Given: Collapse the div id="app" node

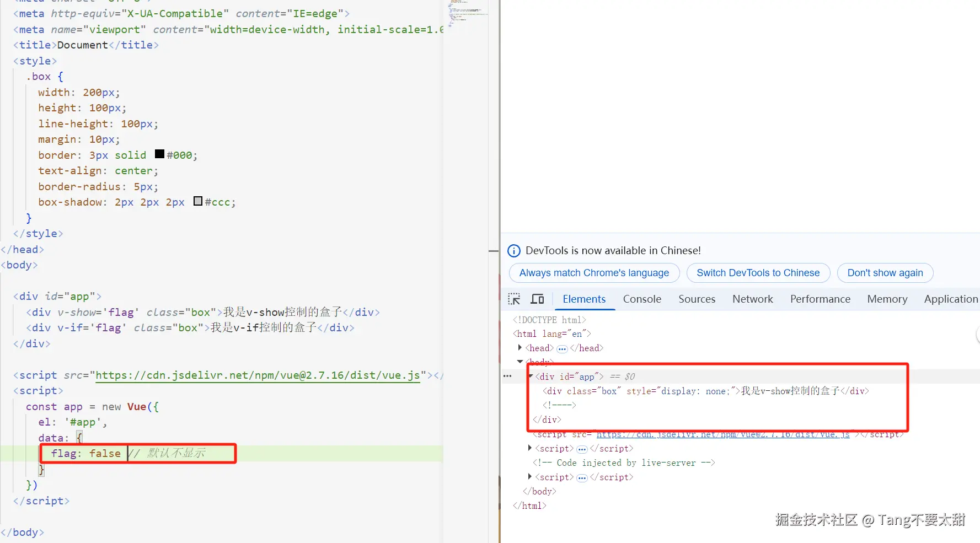Looking at the screenshot, I should pos(531,376).
